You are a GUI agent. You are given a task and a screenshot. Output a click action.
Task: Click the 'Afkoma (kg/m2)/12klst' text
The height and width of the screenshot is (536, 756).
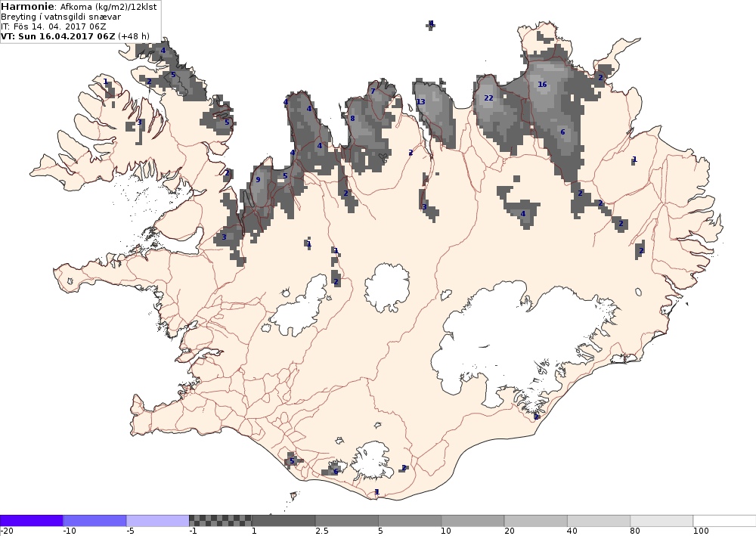click(x=108, y=7)
